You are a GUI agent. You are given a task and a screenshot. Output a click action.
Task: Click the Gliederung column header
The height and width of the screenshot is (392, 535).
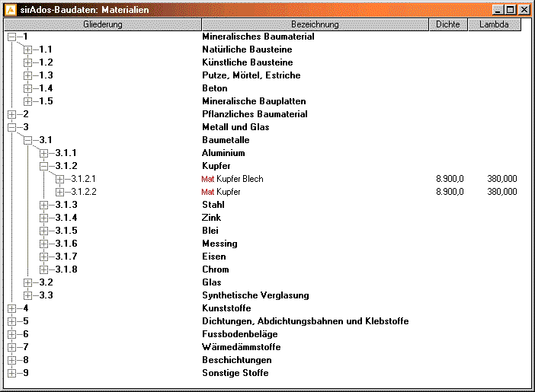coord(101,24)
